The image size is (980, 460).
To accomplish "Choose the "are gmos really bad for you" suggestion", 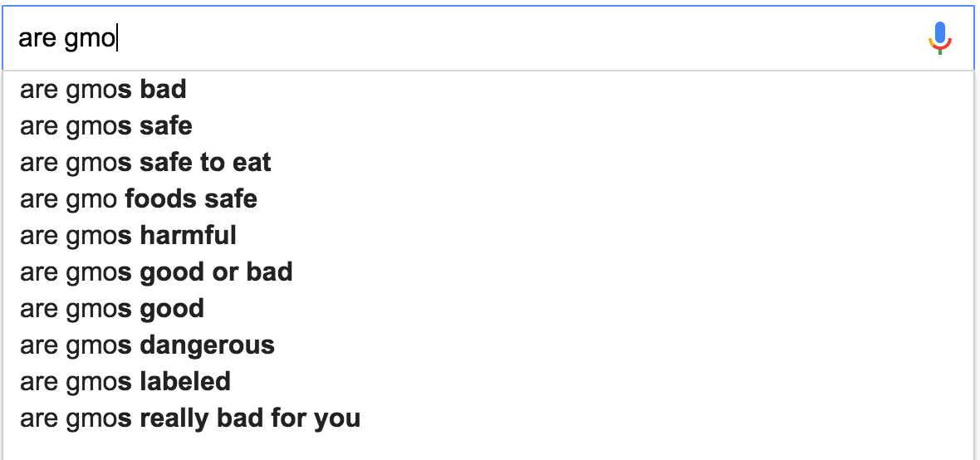I will point(488,418).
